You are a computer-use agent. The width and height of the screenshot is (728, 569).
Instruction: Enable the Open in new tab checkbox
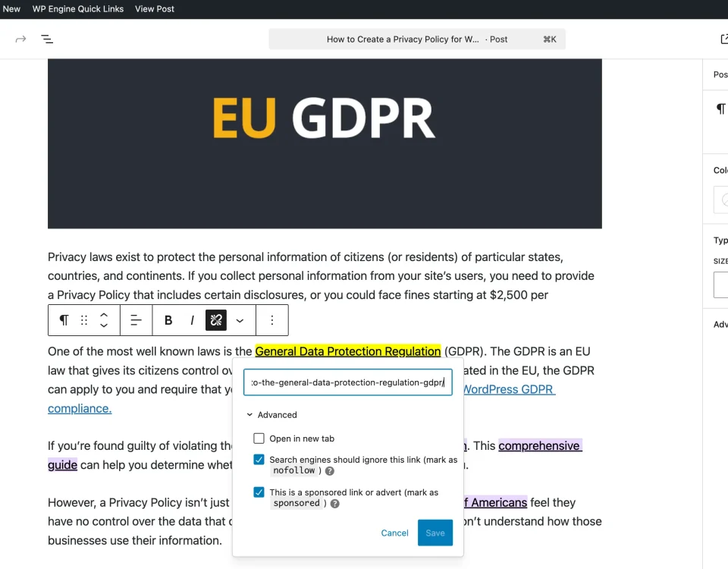[259, 439]
